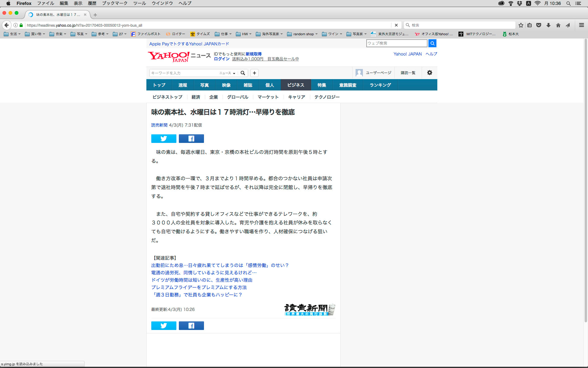Open 電通の過労死 related article link
Screen dimensions: 588x368
tap(204, 273)
